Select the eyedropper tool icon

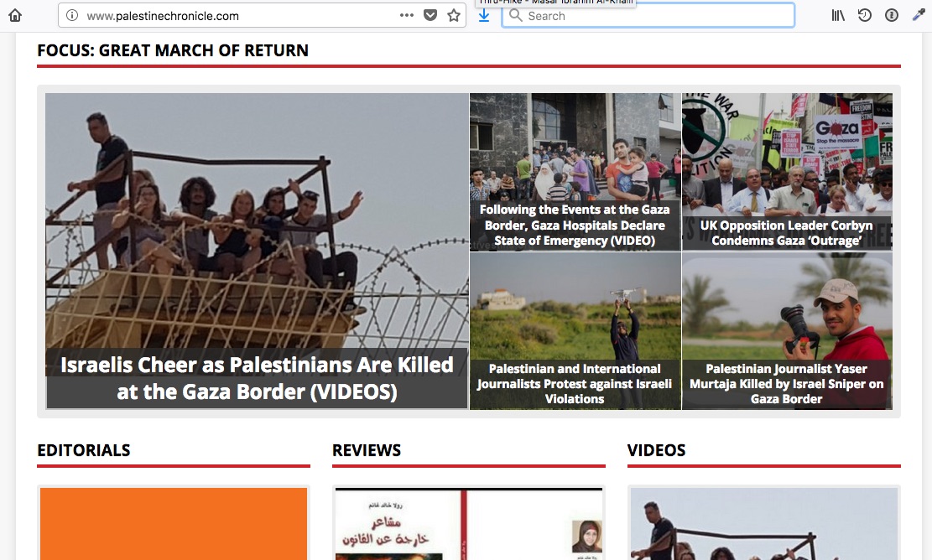(x=919, y=15)
